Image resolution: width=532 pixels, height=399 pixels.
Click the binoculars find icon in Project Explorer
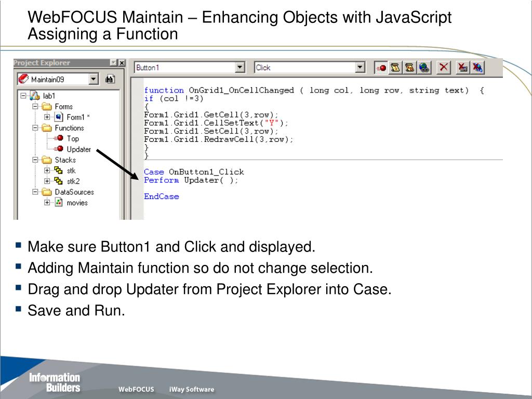pos(110,79)
